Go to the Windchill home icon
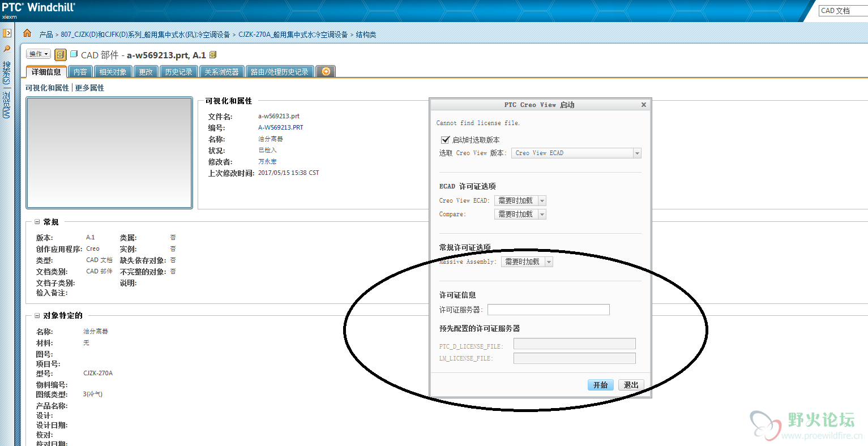The width and height of the screenshot is (868, 446). (27, 33)
